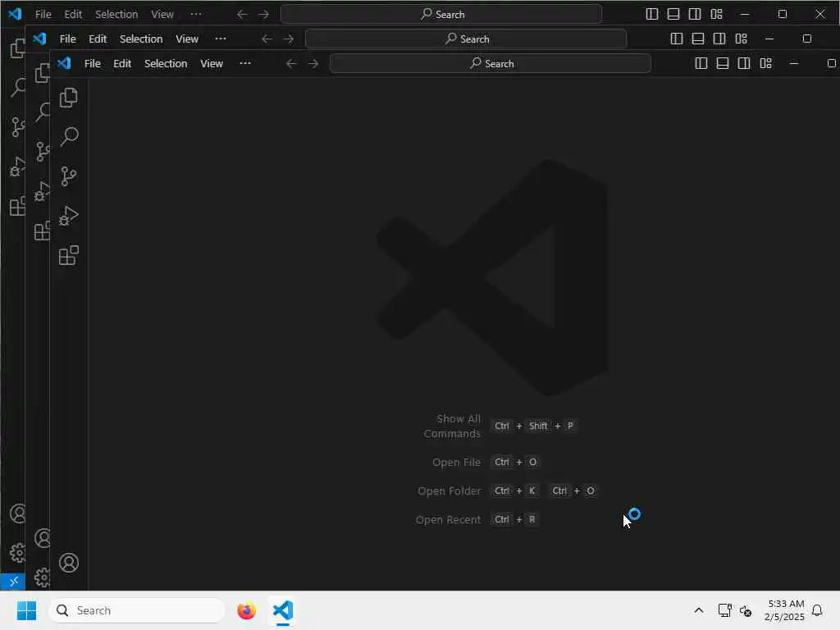Image resolution: width=840 pixels, height=630 pixels.
Task: Click the taskbar Search box
Action: tap(137, 610)
